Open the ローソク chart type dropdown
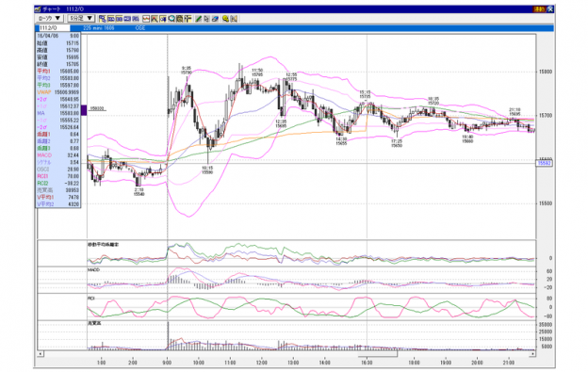This screenshot has height=372, width=588. [49, 18]
